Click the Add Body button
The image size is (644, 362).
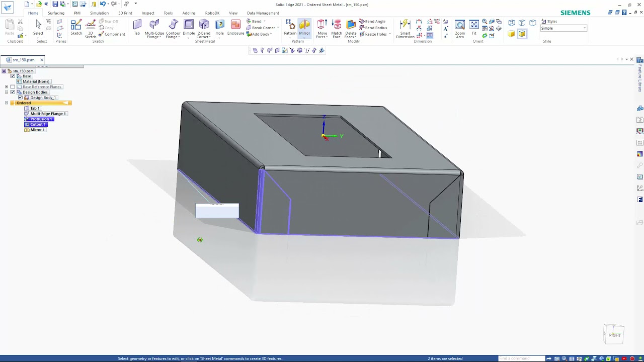click(258, 34)
